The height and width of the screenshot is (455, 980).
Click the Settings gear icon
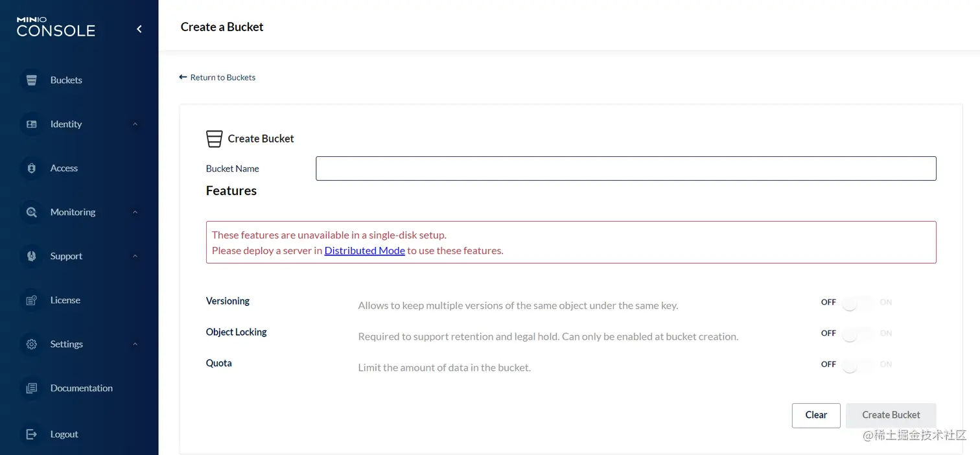(x=31, y=345)
